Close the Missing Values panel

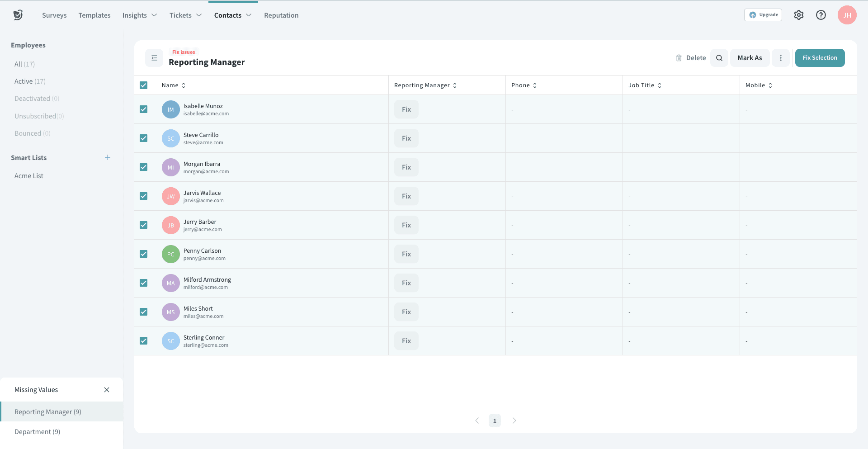tap(107, 390)
